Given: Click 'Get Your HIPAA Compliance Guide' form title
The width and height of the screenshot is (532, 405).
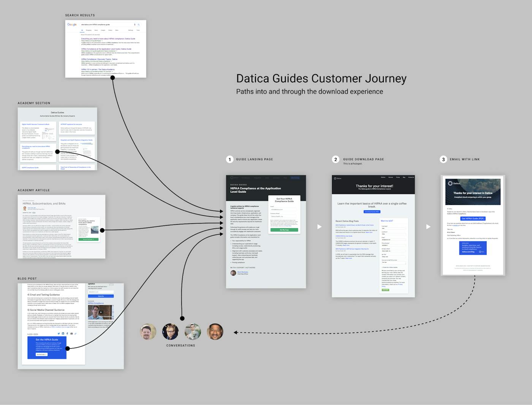Looking at the screenshot, I should (284, 200).
